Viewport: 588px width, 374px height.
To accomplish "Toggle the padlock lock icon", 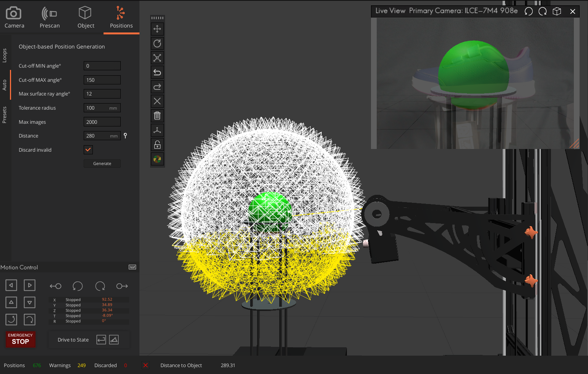I will 157,145.
